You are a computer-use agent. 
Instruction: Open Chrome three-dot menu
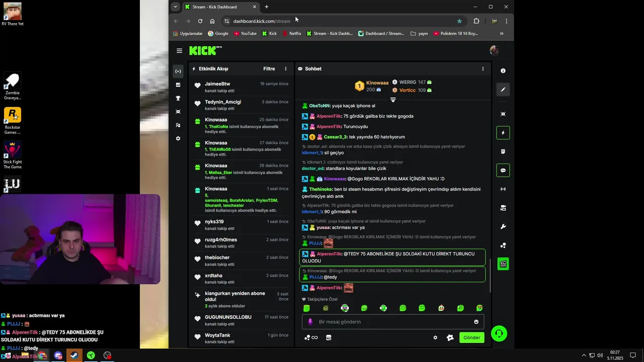tap(506, 21)
